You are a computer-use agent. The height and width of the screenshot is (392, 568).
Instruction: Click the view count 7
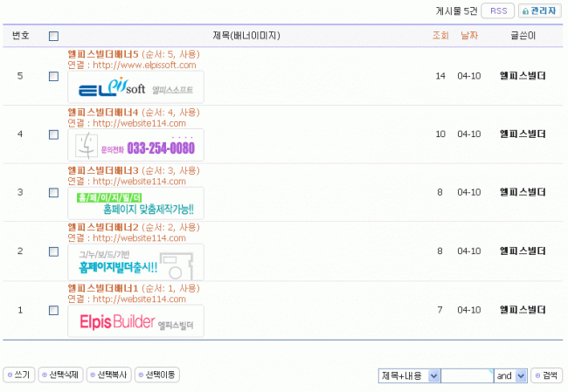pos(440,310)
